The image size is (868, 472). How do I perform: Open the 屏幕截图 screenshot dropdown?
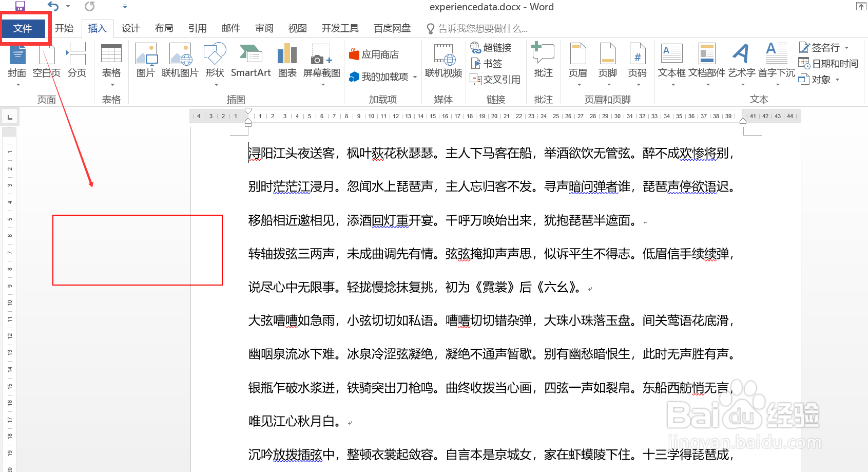click(x=322, y=65)
